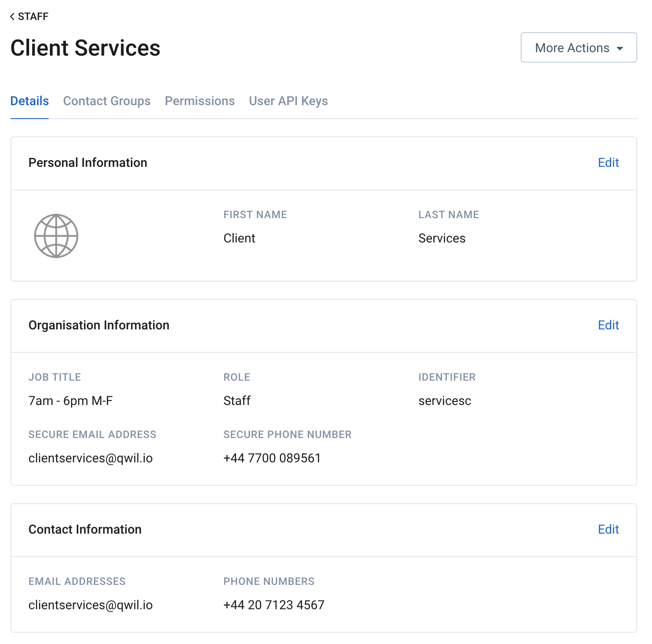Image resolution: width=652 pixels, height=644 pixels.
Task: Select the role value 'Staff'
Action: coord(237,401)
